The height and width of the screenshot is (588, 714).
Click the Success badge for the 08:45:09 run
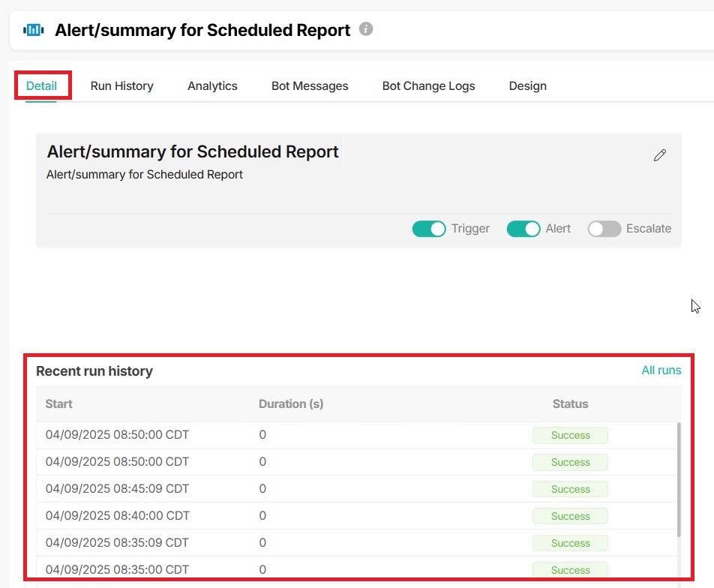(x=570, y=489)
